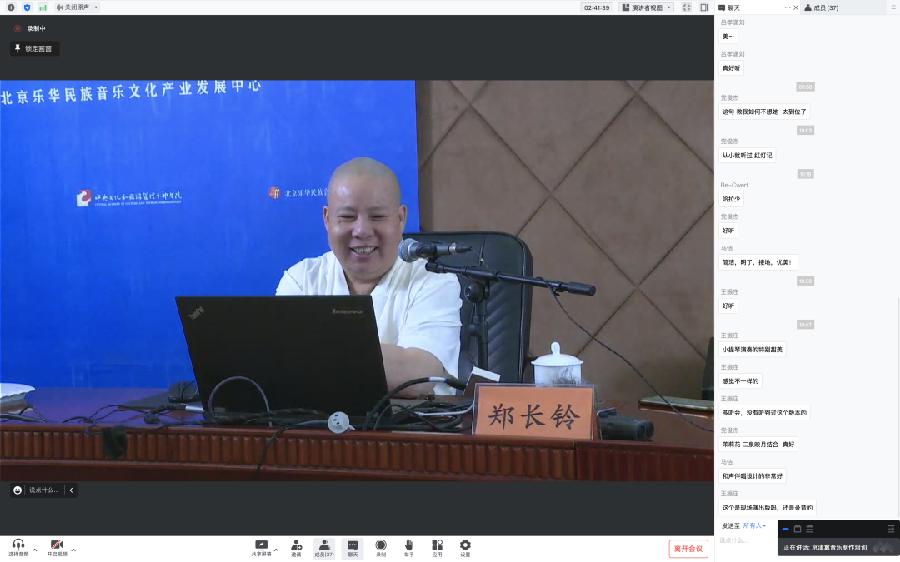Click the chat message '从小就听过 红灯记'

point(747,155)
